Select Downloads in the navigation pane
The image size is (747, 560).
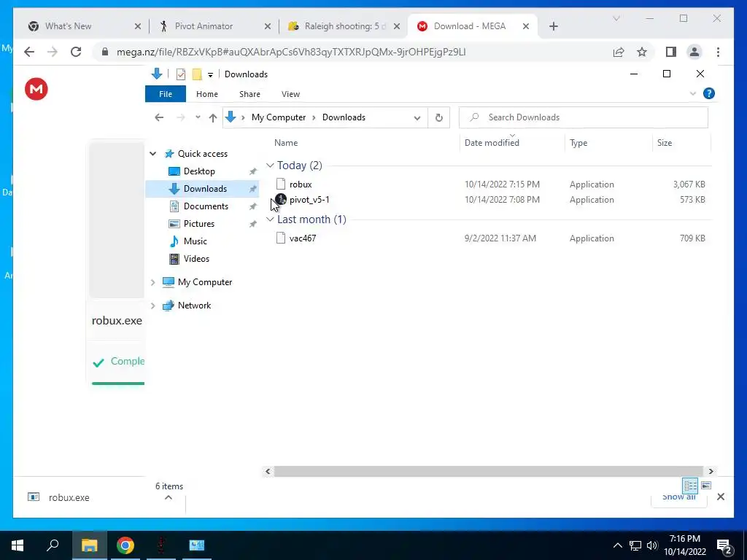pos(205,189)
